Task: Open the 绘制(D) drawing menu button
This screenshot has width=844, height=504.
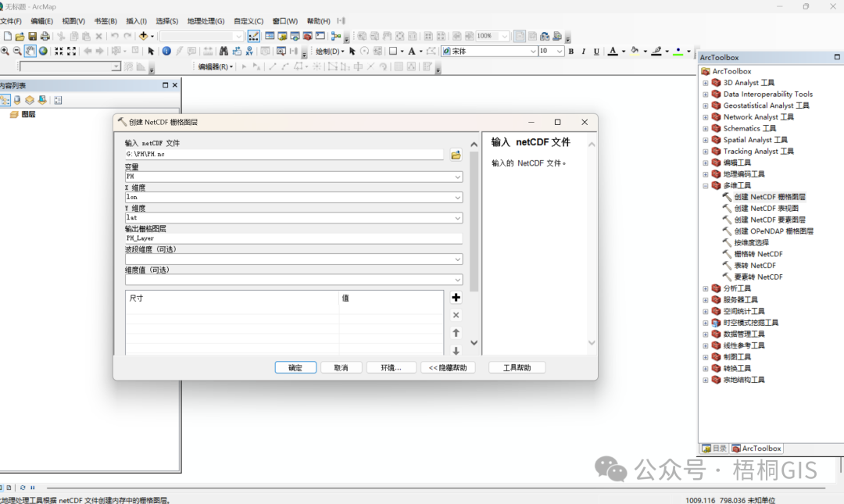Action: point(330,51)
